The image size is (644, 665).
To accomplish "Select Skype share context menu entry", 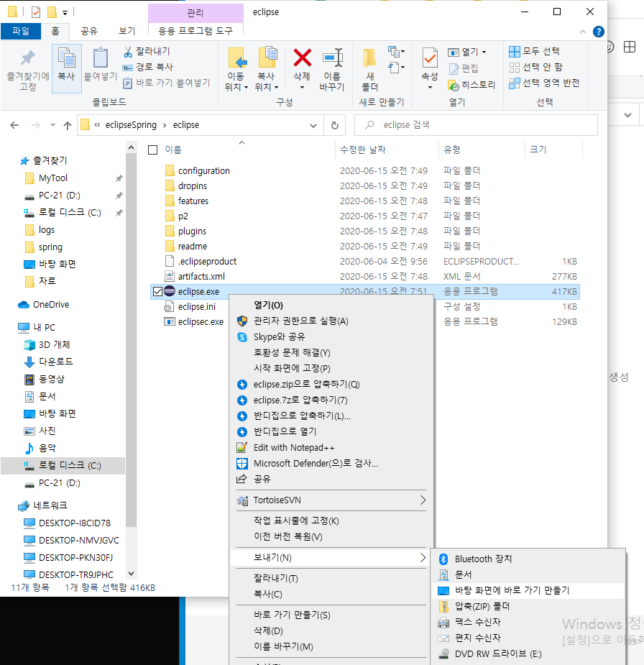I will point(331,336).
